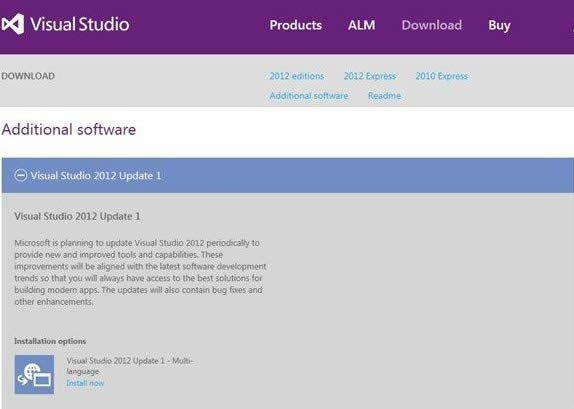Open the Buy menu item
This screenshot has width=574, height=409.
[499, 25]
